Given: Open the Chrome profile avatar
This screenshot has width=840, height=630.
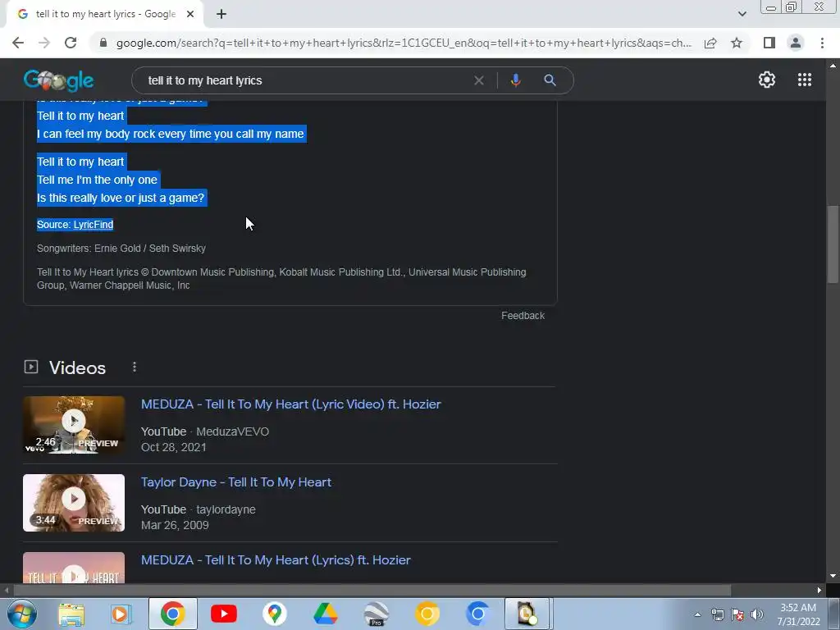Looking at the screenshot, I should [796, 43].
